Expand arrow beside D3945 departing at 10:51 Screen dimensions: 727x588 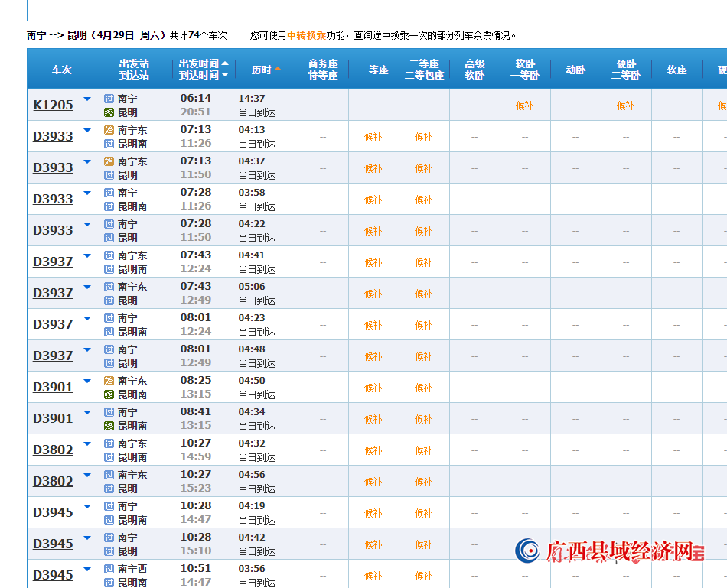pyautogui.click(x=87, y=569)
